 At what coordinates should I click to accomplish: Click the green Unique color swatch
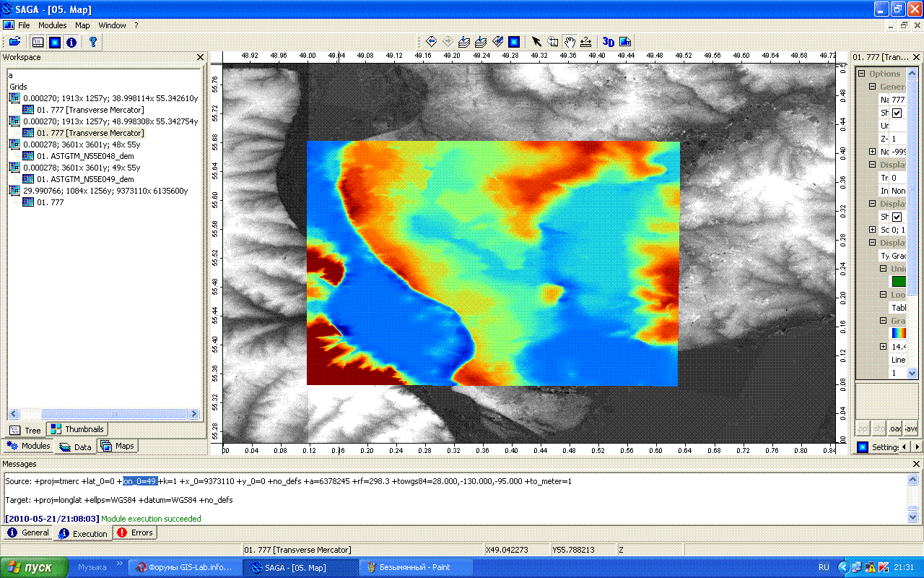click(x=899, y=282)
